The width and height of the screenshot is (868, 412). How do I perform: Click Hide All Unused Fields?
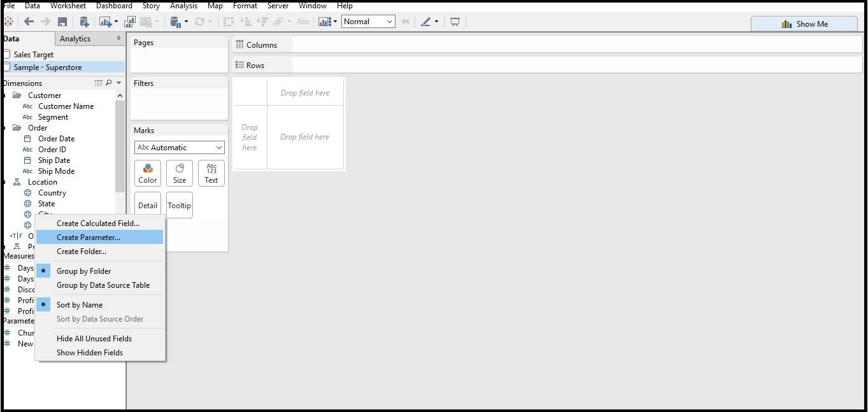94,338
